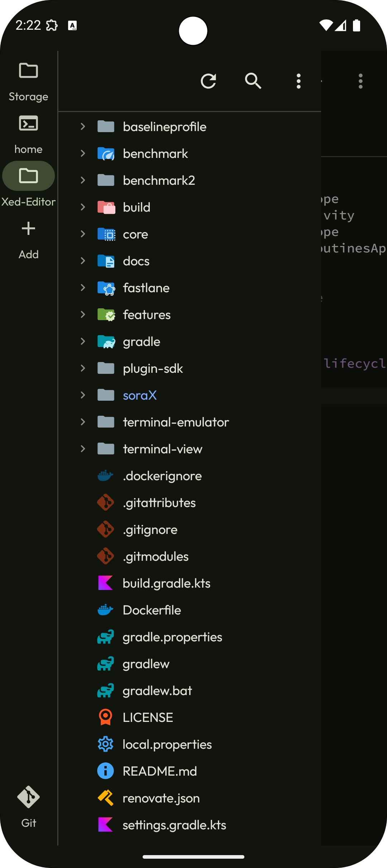Expand the core folder chevron
The height and width of the screenshot is (868, 387).
pyautogui.click(x=83, y=234)
